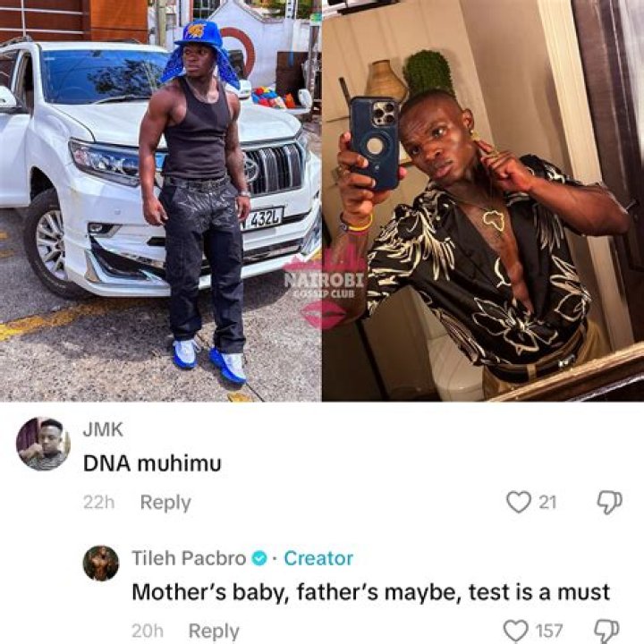The image size is (644, 644).
Task: Open Tileh Pacbro's profile avatar
Action: coord(100,563)
